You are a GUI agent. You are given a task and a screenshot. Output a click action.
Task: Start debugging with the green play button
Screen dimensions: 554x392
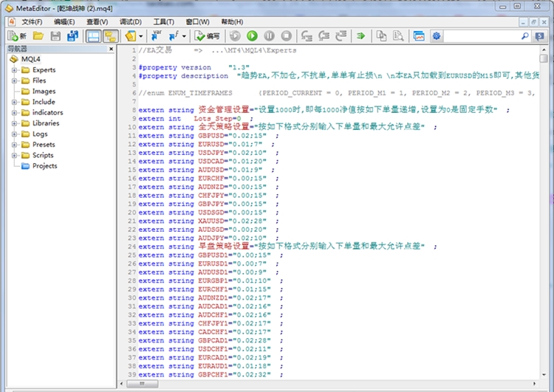(x=252, y=36)
